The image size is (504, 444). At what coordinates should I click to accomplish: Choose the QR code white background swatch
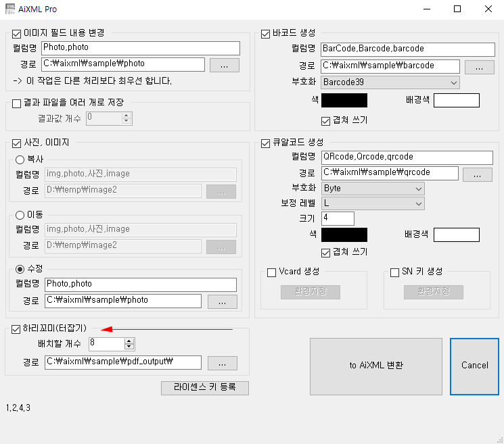(456, 235)
